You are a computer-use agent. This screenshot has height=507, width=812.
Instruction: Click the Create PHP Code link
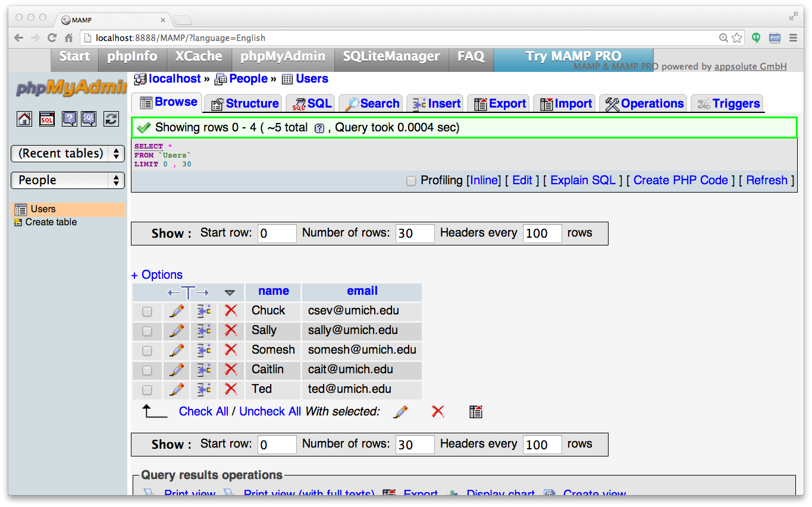pyautogui.click(x=681, y=180)
